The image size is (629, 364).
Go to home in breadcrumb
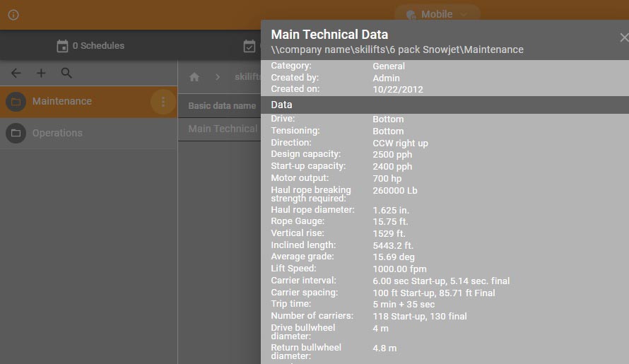(194, 77)
